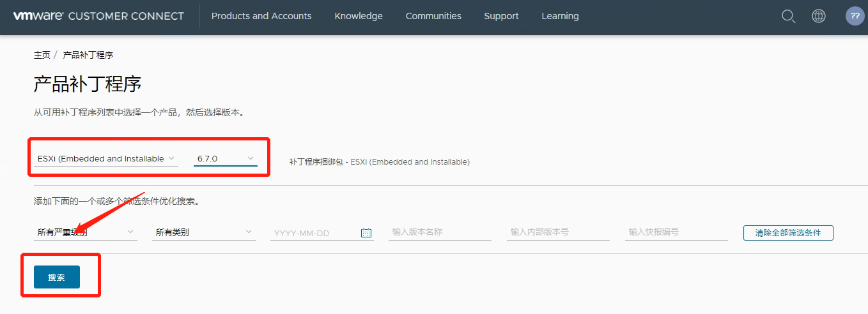This screenshot has height=314, width=868.
Task: Focus the 输入版本名称 input field
Action: click(440, 232)
